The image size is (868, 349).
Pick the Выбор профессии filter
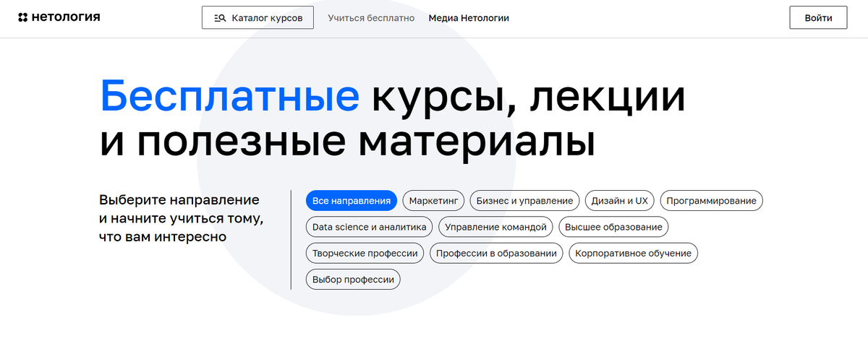click(353, 279)
